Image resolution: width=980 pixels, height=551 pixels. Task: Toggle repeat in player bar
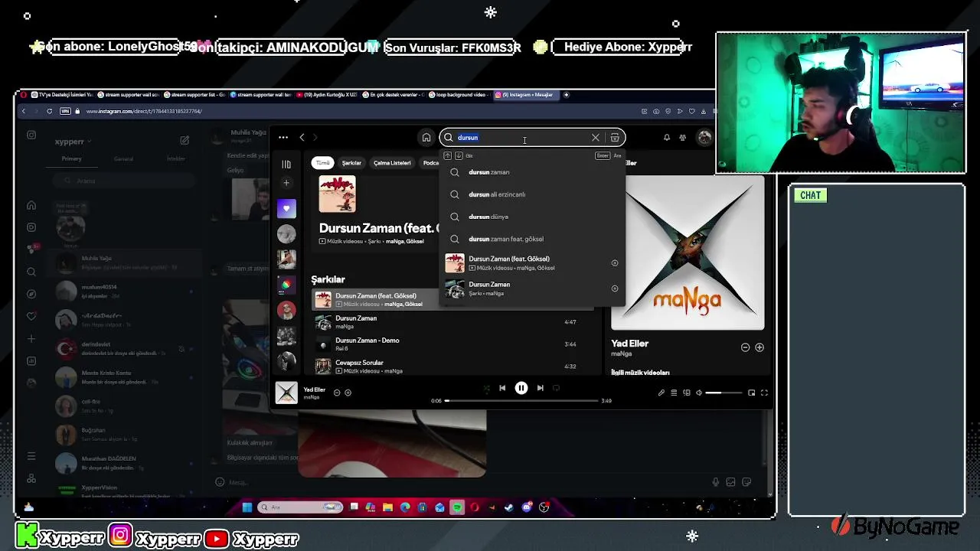tap(556, 388)
